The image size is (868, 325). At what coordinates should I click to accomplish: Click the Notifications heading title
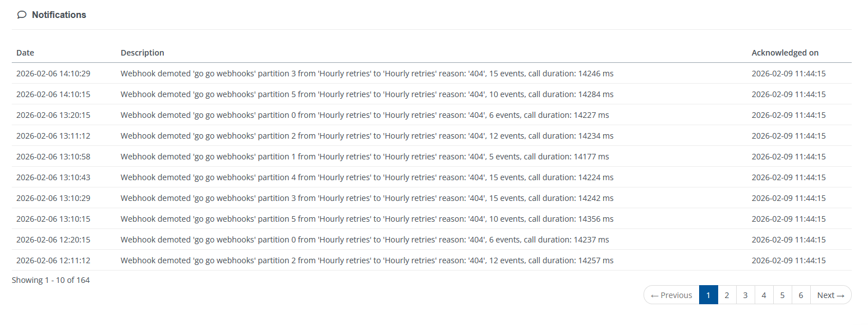tap(59, 15)
